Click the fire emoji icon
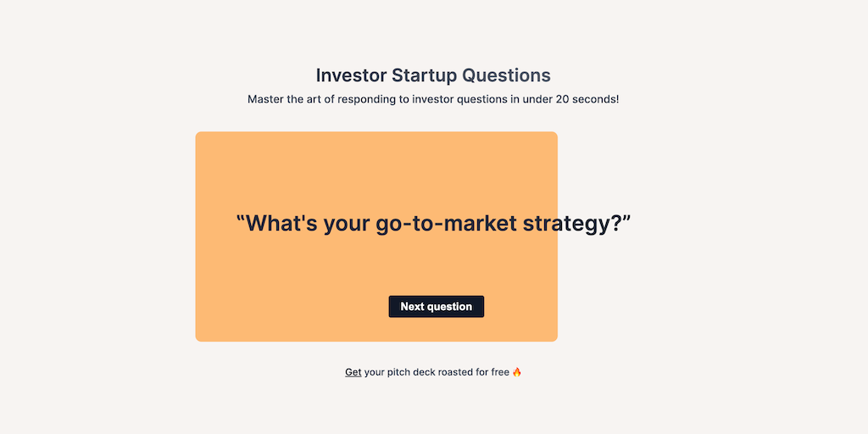Screen dimensions: 868x434 click(x=517, y=372)
